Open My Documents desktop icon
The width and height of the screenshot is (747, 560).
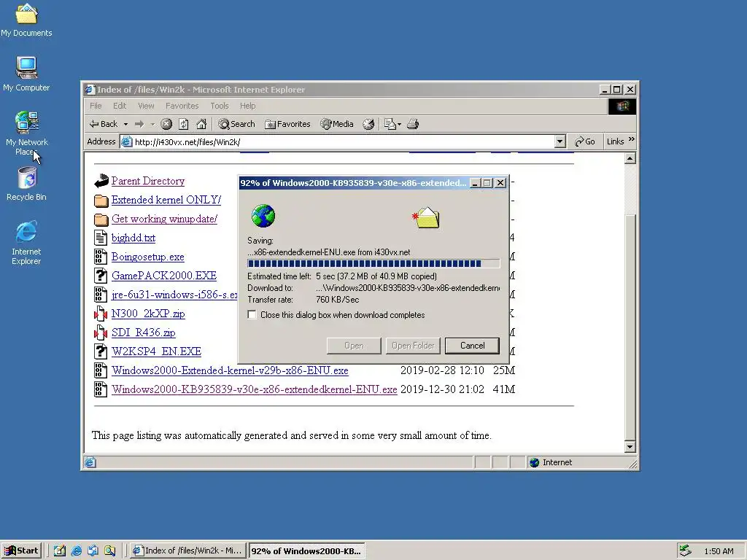point(26,20)
